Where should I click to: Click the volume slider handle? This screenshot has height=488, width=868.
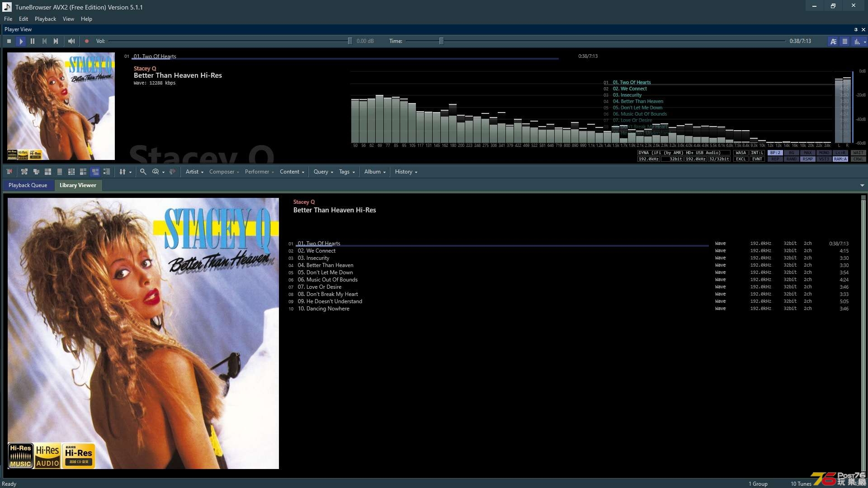[x=350, y=41]
